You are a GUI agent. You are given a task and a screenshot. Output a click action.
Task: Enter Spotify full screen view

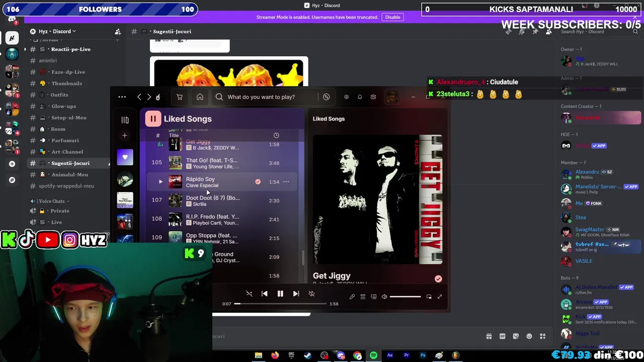pyautogui.click(x=439, y=297)
